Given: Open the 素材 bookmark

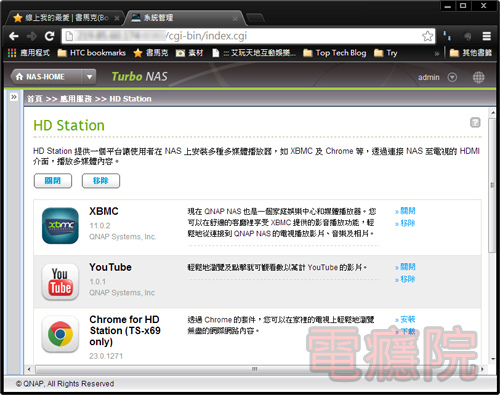Looking at the screenshot, I should pos(190,53).
